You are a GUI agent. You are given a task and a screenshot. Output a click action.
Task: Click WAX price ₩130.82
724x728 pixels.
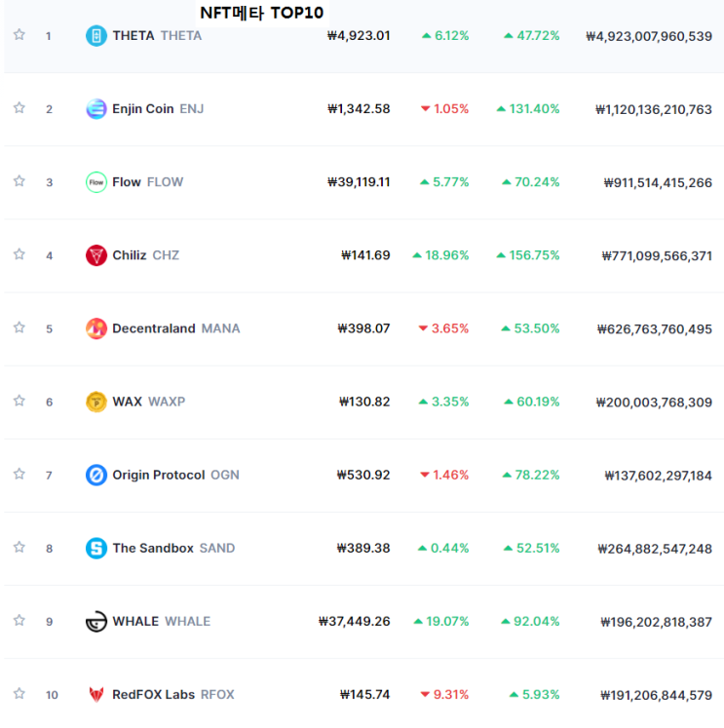click(364, 402)
